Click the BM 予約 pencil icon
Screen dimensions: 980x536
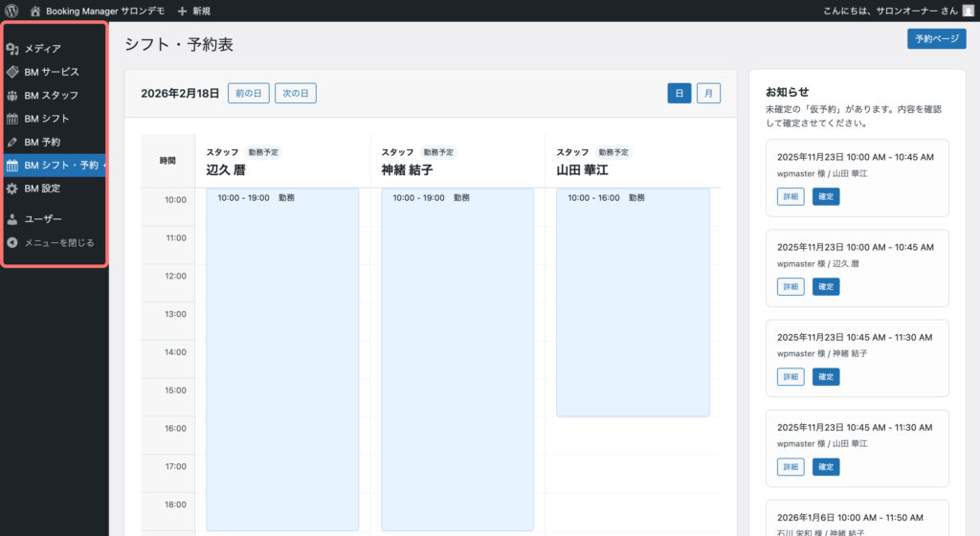12,142
